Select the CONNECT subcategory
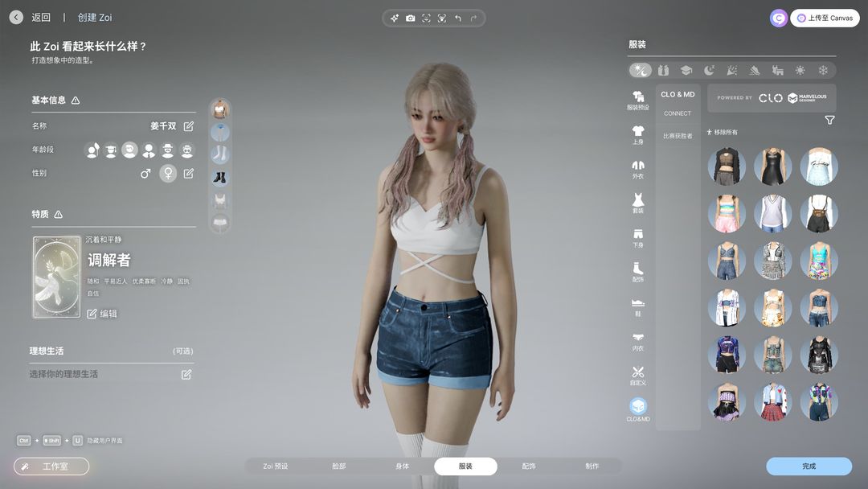The width and height of the screenshot is (868, 489). pos(678,113)
